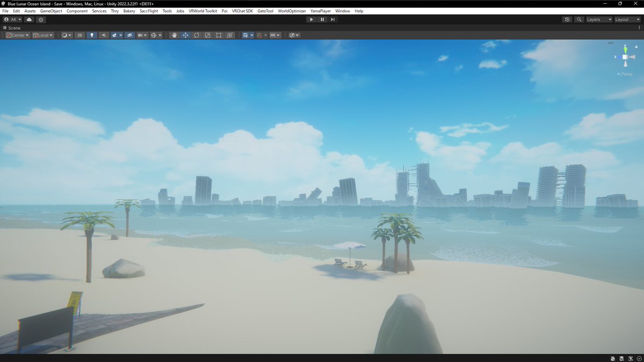The width and height of the screenshot is (644, 362).
Task: Select the Rect tool
Action: tap(219, 35)
